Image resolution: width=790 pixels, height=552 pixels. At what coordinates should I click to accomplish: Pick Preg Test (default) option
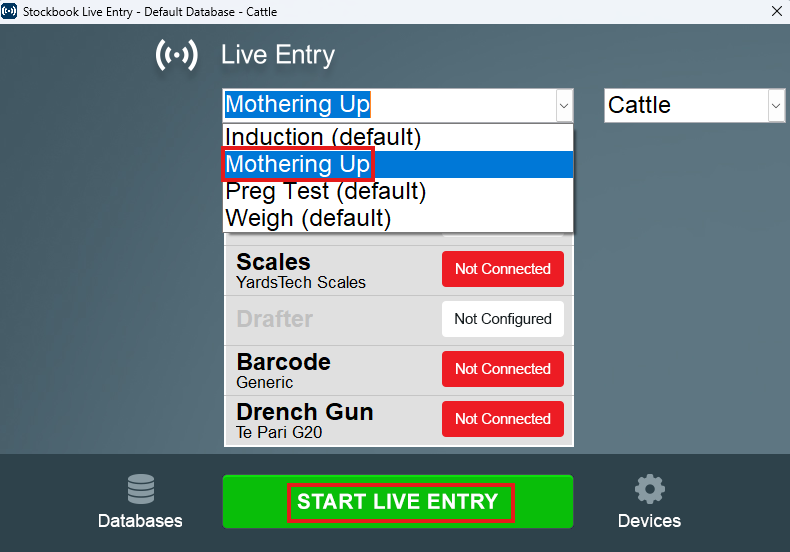pyautogui.click(x=326, y=191)
